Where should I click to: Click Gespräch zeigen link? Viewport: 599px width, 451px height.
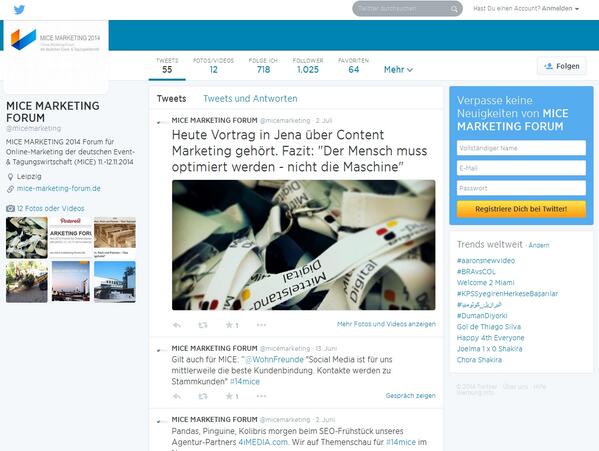click(411, 396)
